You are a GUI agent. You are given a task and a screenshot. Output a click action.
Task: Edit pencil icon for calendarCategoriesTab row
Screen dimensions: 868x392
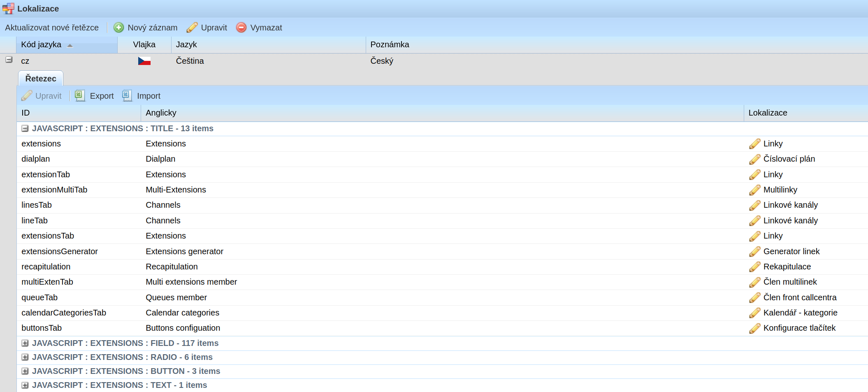pos(754,313)
